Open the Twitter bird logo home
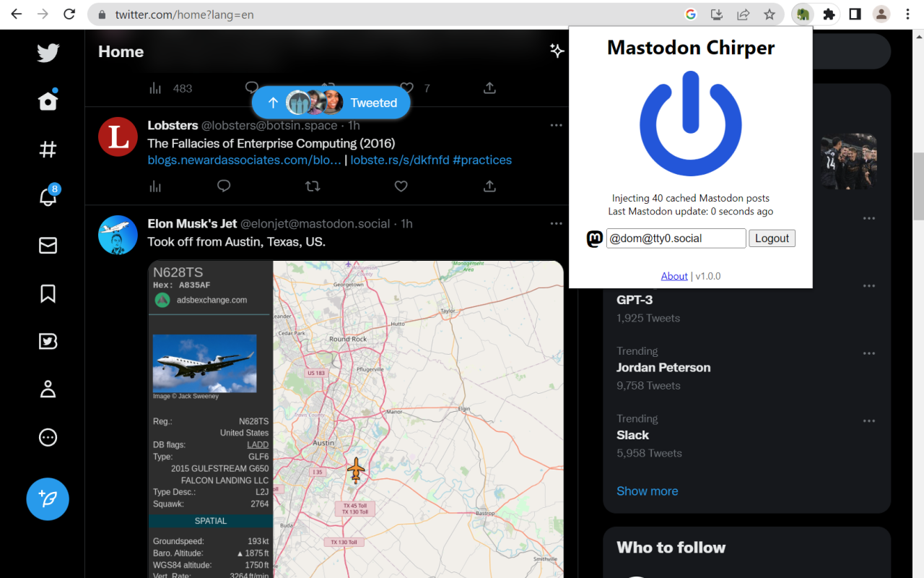 click(48, 53)
